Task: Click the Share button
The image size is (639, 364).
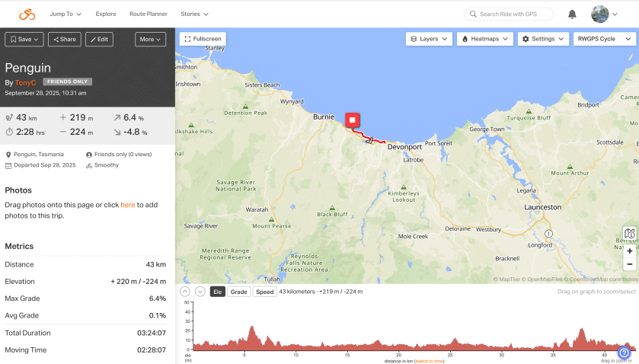Action: [x=64, y=39]
